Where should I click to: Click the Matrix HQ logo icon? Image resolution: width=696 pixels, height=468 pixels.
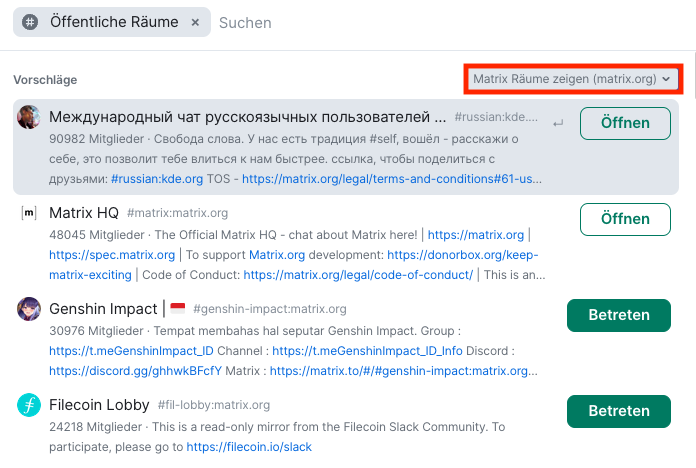pos(29,213)
